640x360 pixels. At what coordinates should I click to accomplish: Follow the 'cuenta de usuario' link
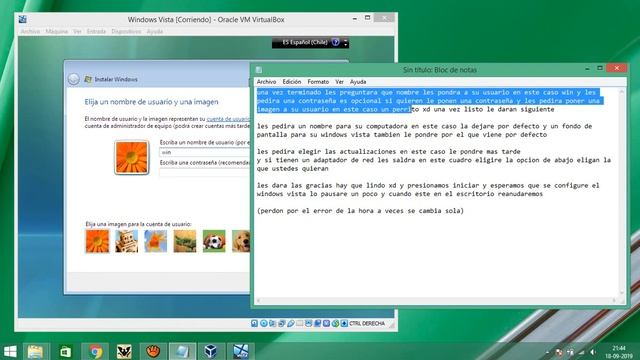(228, 119)
